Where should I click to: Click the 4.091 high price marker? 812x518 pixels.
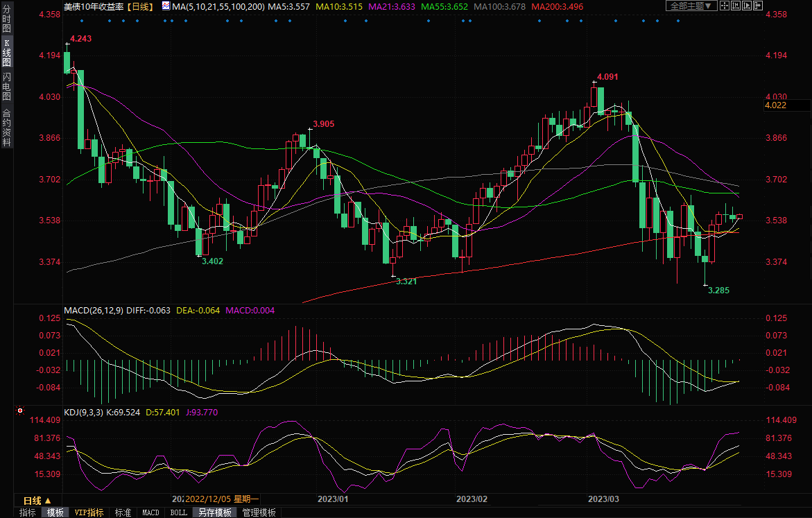(607, 77)
